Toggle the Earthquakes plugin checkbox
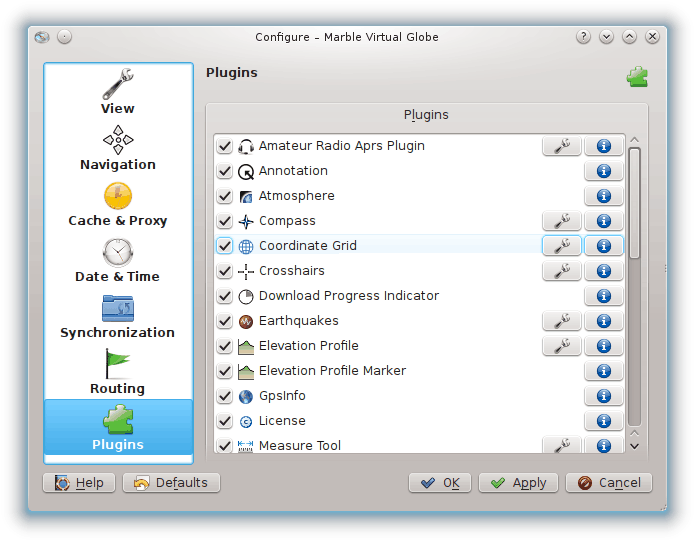The height and width of the screenshot is (540, 694). [x=225, y=321]
